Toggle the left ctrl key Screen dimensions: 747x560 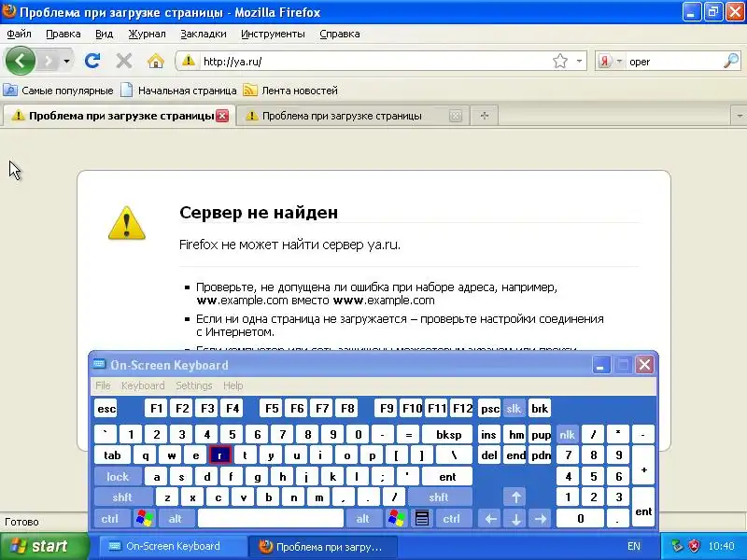[x=110, y=518]
